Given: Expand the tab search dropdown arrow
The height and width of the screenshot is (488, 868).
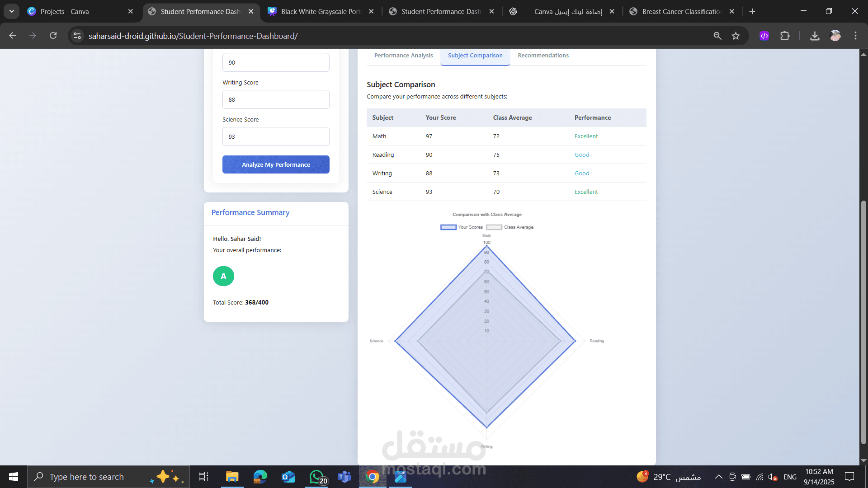Looking at the screenshot, I should pyautogui.click(x=11, y=11).
